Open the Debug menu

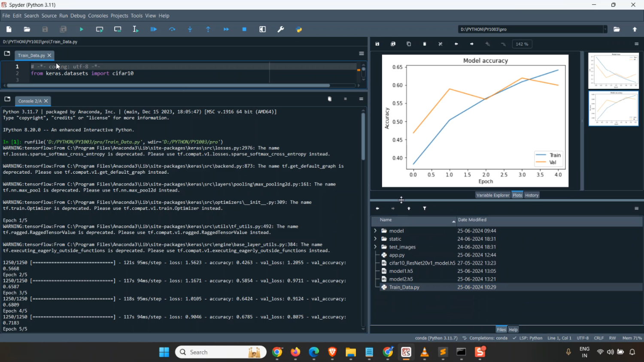78,16
